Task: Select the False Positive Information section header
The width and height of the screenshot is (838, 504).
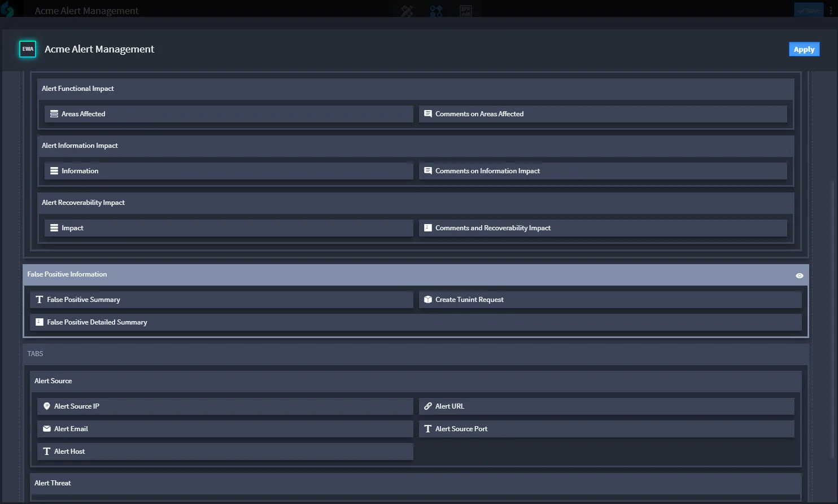Action: tap(416, 274)
